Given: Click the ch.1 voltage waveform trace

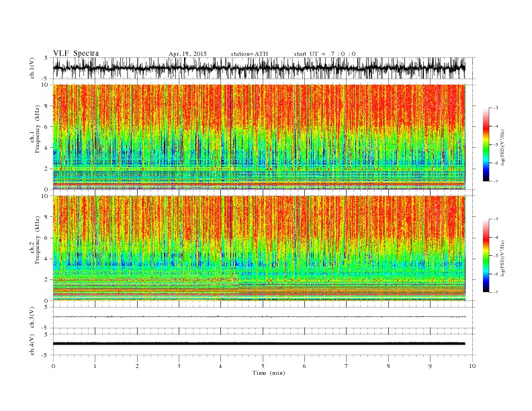Looking at the screenshot, I should (259, 68).
